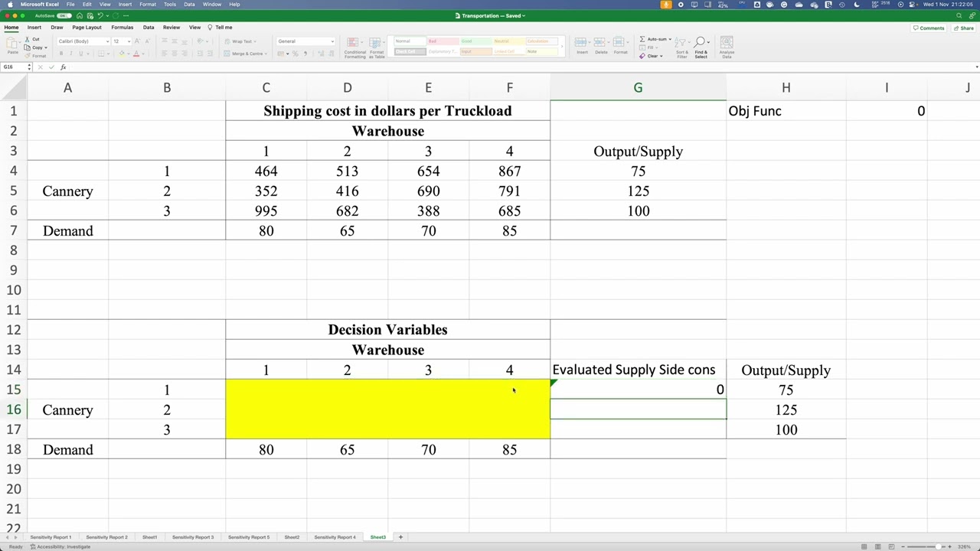Click the Format painter brush

[28, 56]
